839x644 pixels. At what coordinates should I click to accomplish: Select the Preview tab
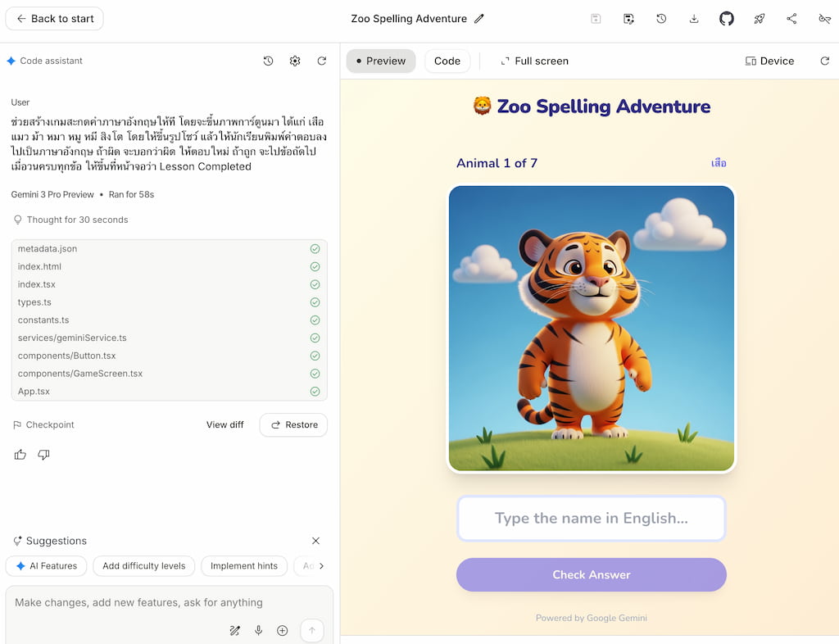click(x=381, y=61)
